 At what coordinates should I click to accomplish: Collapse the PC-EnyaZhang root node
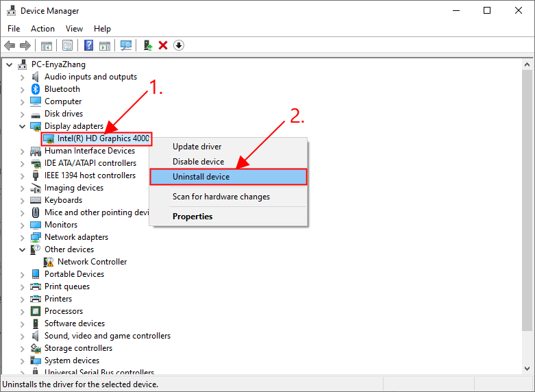tap(9, 64)
